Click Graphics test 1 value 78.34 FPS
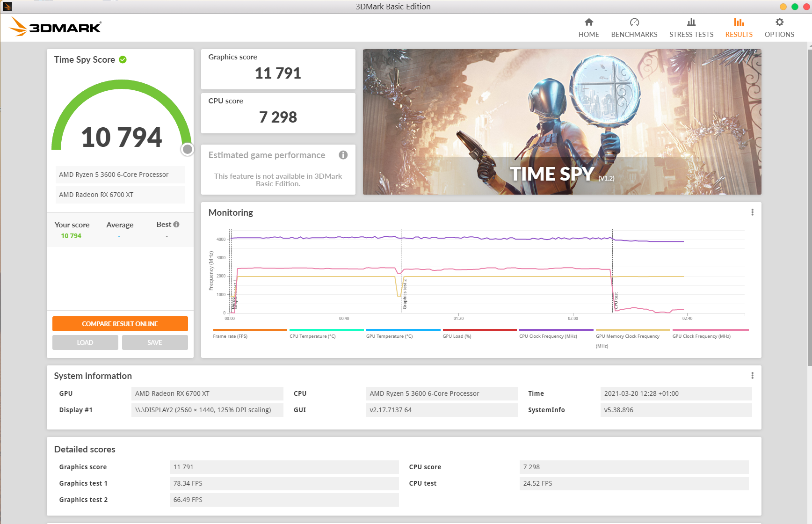 pyautogui.click(x=284, y=483)
